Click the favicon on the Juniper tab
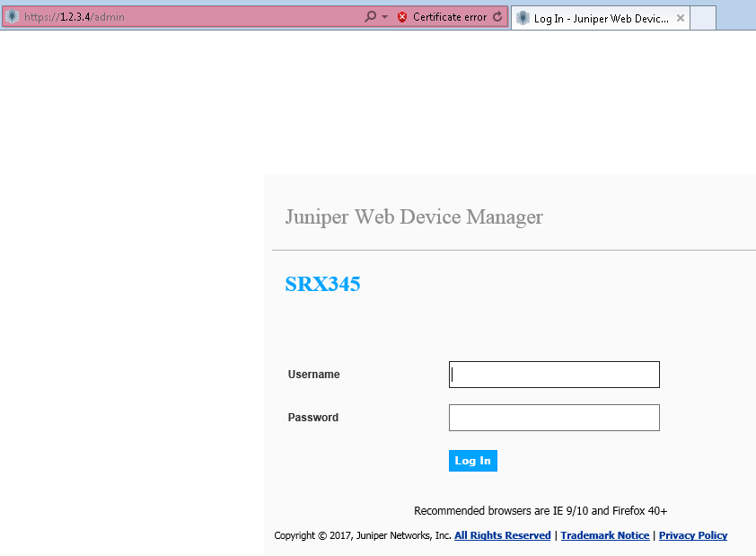 coord(523,18)
